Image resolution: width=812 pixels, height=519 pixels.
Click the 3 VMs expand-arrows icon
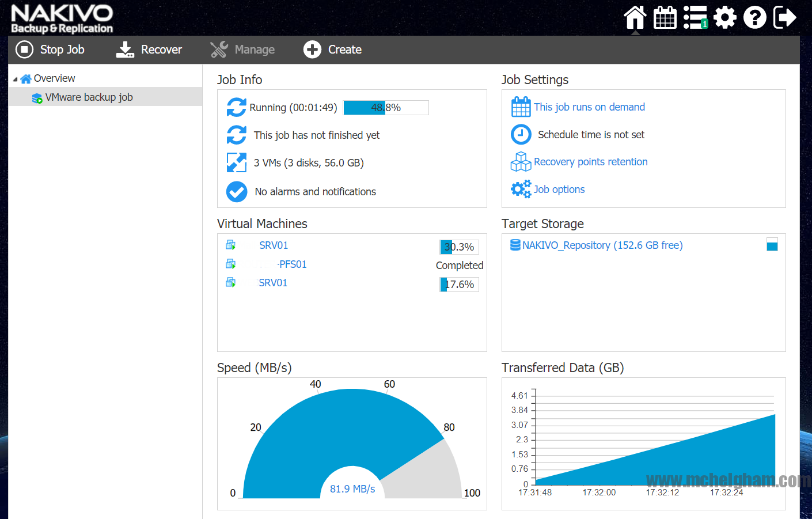[x=236, y=162]
